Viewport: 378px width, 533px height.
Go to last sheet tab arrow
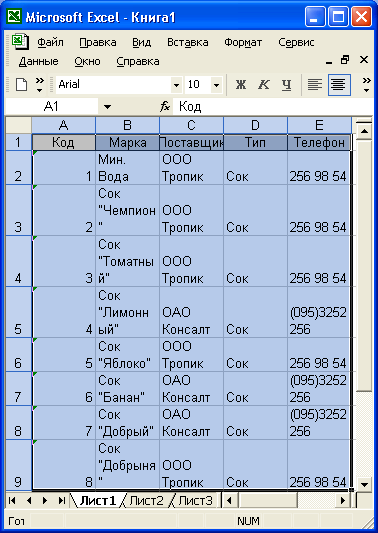pos(62,500)
